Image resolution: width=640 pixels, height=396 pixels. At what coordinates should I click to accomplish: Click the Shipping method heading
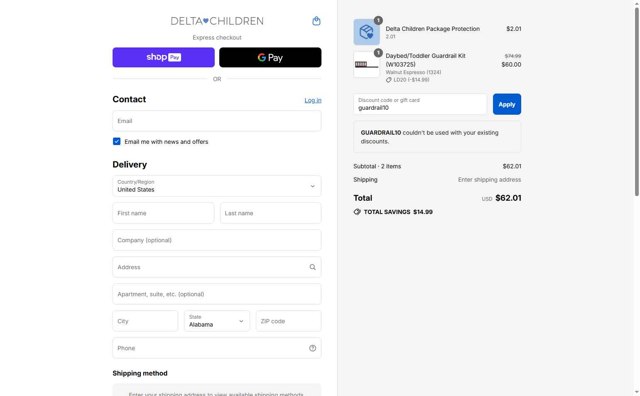pos(140,373)
